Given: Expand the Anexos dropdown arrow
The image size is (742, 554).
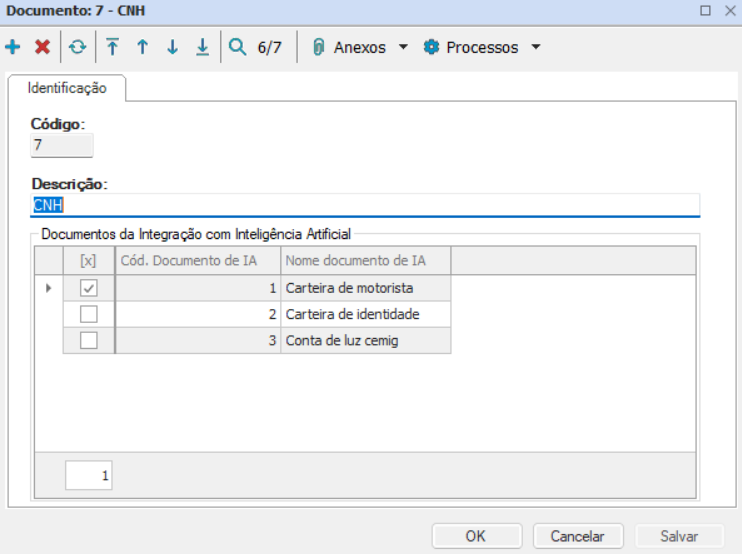Looking at the screenshot, I should coord(403,47).
